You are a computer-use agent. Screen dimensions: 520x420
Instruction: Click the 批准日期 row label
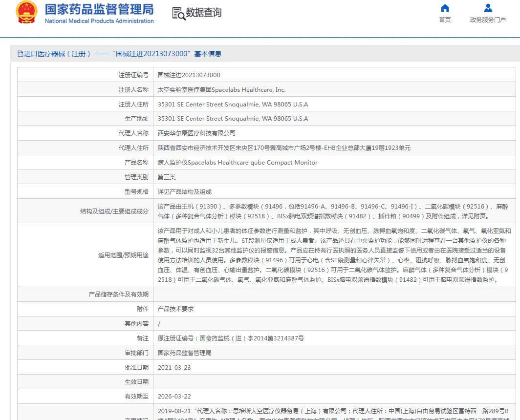tap(136, 368)
